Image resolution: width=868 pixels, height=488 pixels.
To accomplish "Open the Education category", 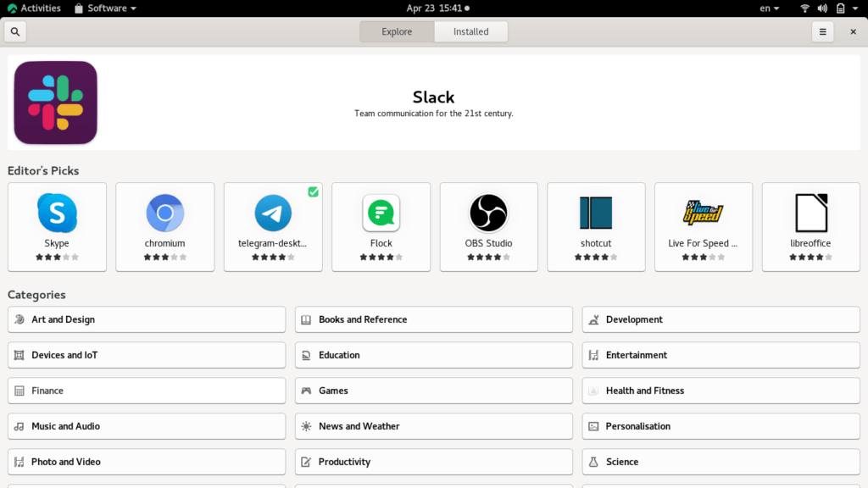I will tap(434, 355).
